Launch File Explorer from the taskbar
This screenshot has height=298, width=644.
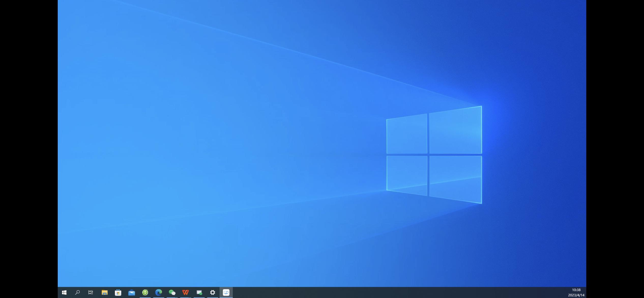(105, 292)
